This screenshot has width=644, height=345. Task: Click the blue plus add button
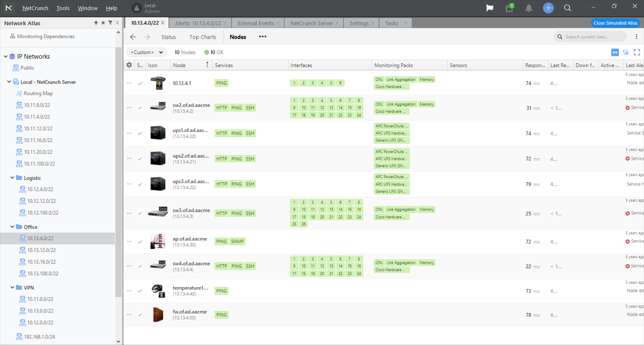[548, 8]
